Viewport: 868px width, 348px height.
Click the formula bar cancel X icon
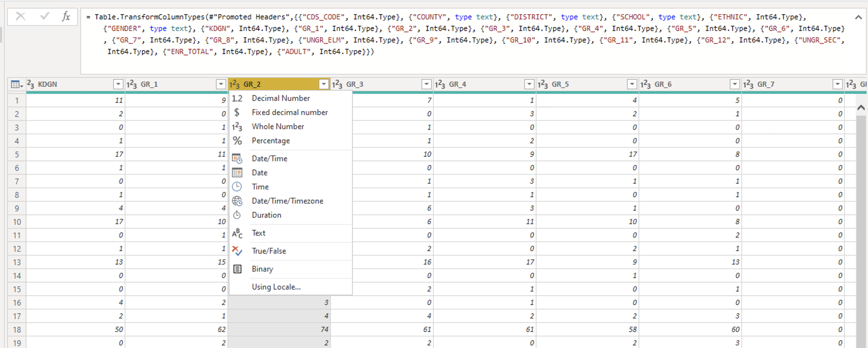coord(20,16)
